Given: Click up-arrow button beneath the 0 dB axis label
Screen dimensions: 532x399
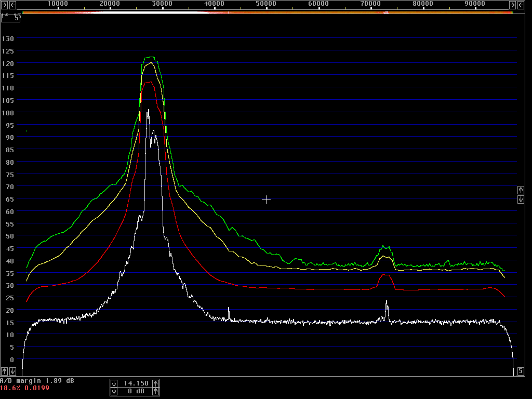Looking at the screenshot, I should click(4, 371).
